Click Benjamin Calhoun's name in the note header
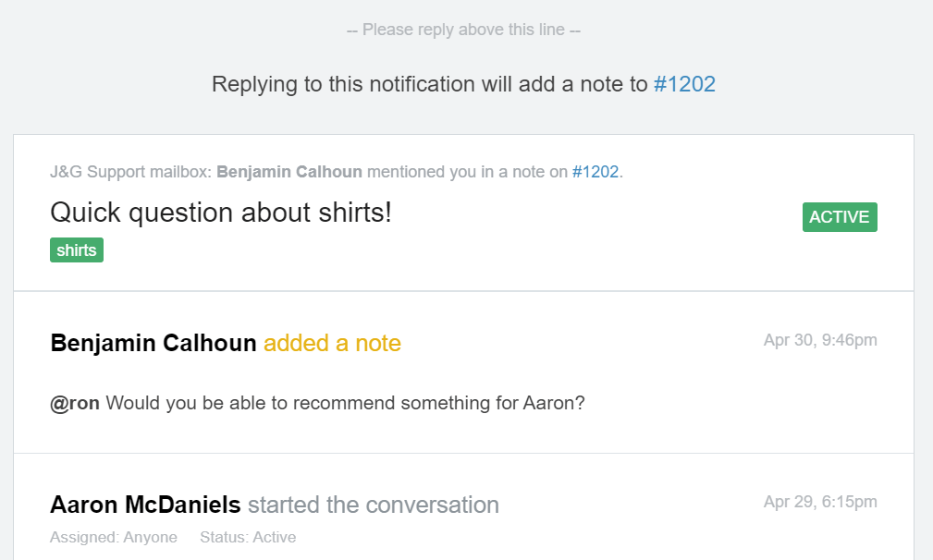The image size is (933, 560). tap(153, 344)
